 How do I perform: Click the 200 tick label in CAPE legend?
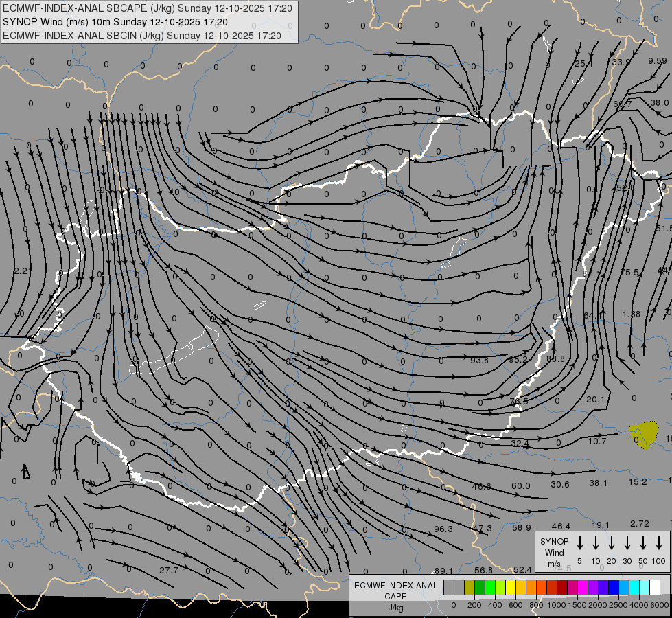[x=474, y=605]
